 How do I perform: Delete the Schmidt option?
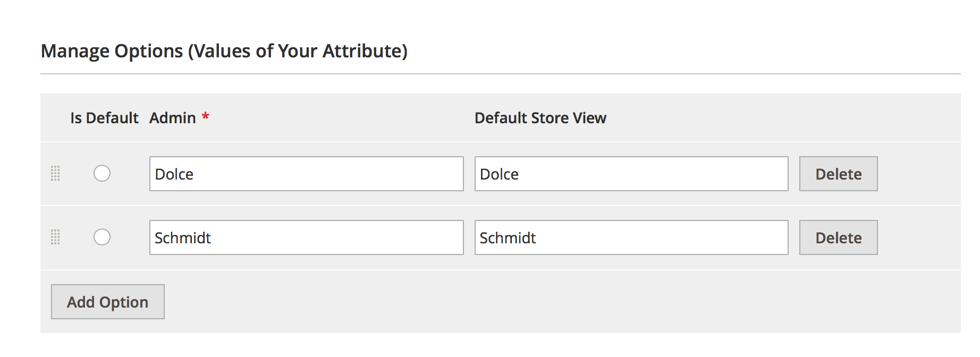[838, 237]
